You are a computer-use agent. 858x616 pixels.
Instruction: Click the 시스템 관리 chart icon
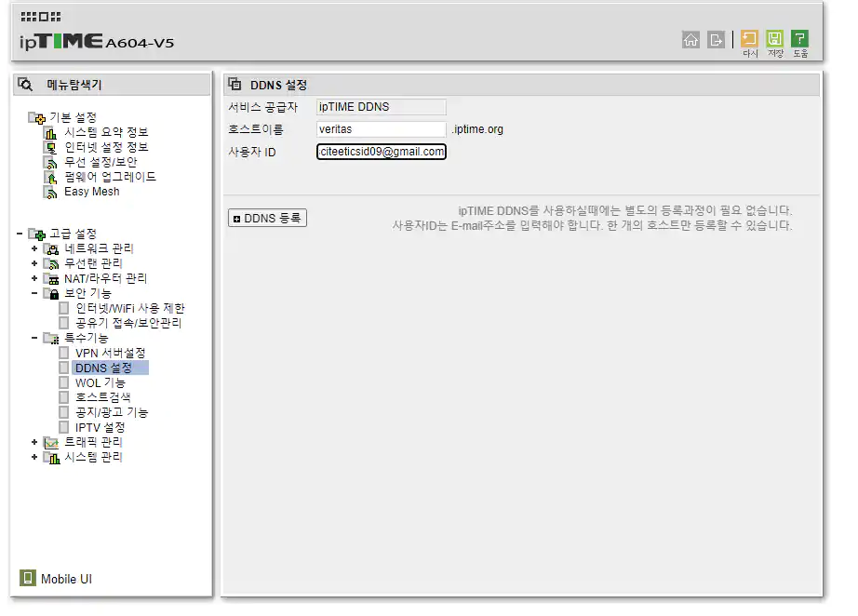[x=51, y=458]
